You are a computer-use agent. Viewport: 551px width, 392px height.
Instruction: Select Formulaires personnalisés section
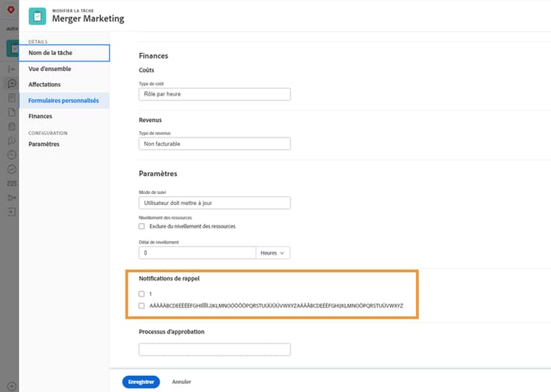(x=65, y=101)
